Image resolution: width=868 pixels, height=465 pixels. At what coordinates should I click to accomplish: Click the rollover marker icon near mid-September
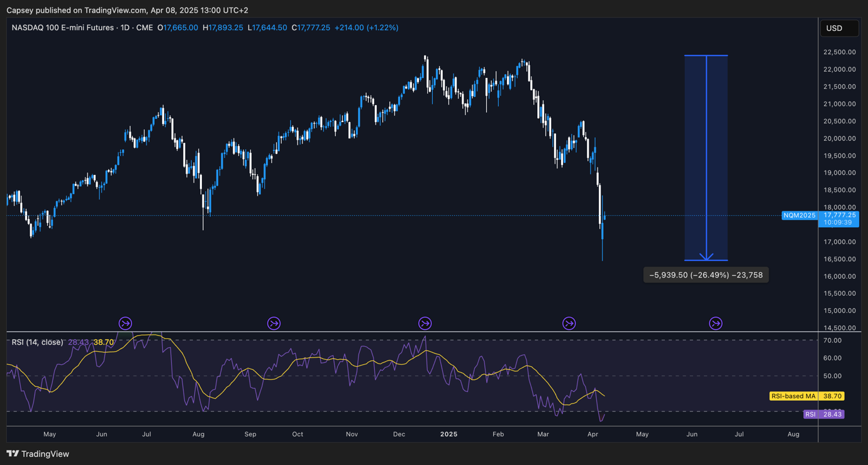[274, 323]
